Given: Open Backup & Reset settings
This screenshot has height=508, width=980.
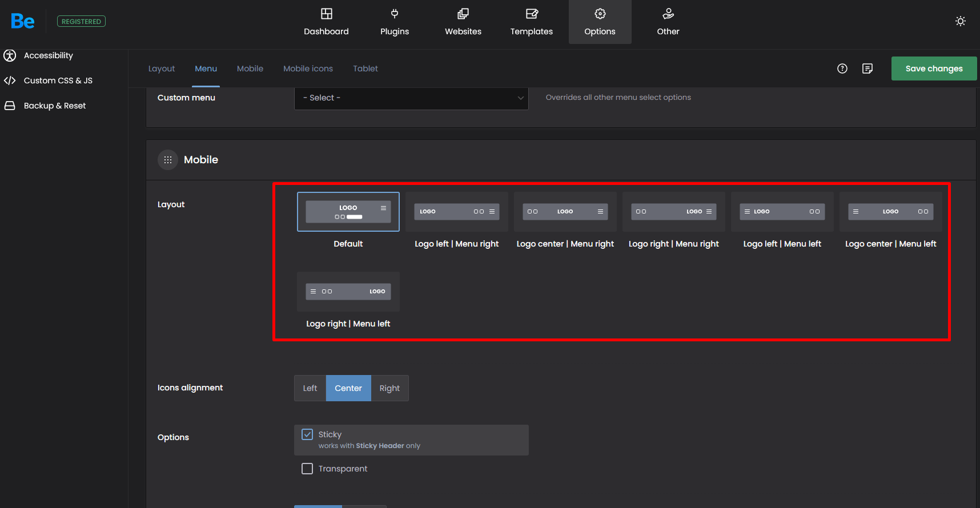Looking at the screenshot, I should click(x=55, y=106).
